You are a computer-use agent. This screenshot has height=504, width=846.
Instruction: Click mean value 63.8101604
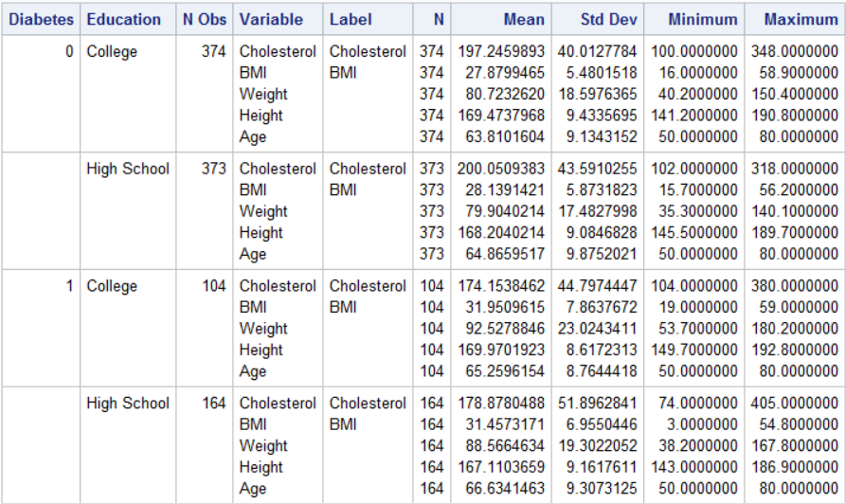tap(505, 136)
